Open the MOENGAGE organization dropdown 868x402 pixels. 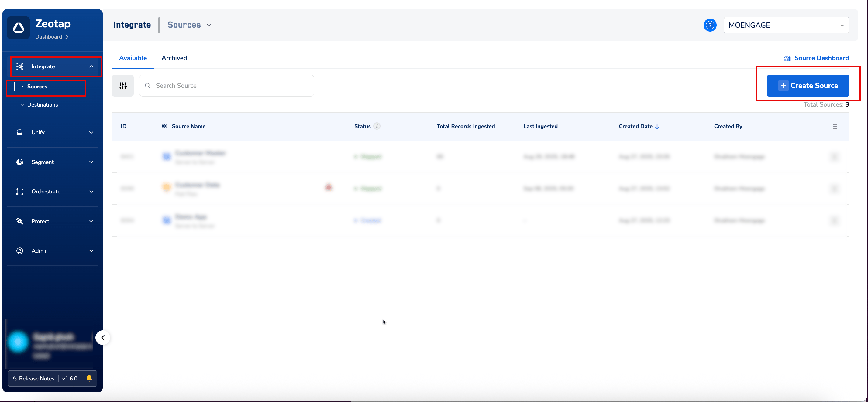pyautogui.click(x=786, y=25)
